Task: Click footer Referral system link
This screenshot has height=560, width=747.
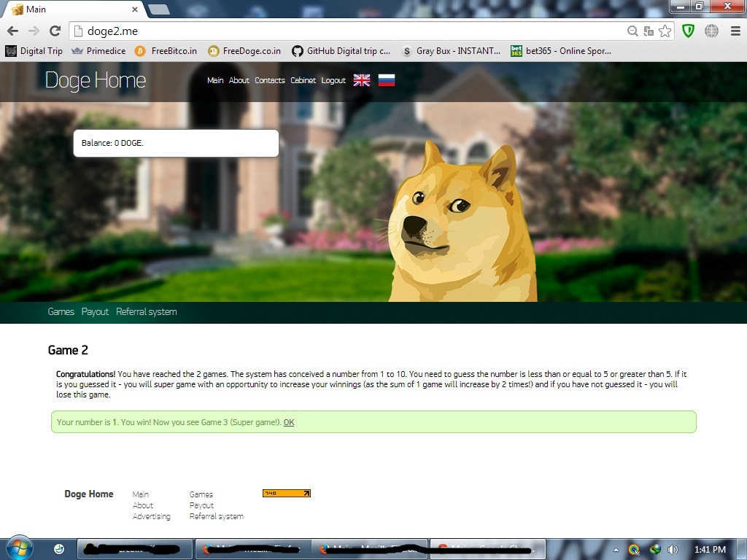Action: pos(216,517)
